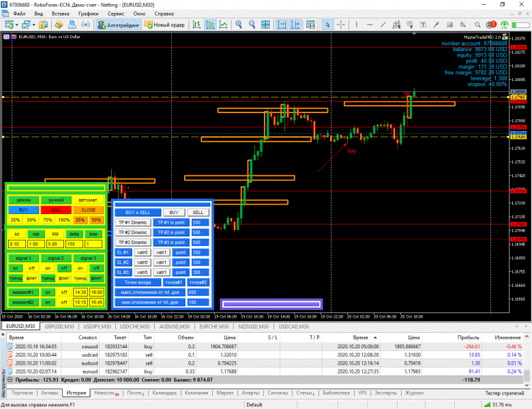Expand the profiles dropdown in toolbar

click(34, 25)
